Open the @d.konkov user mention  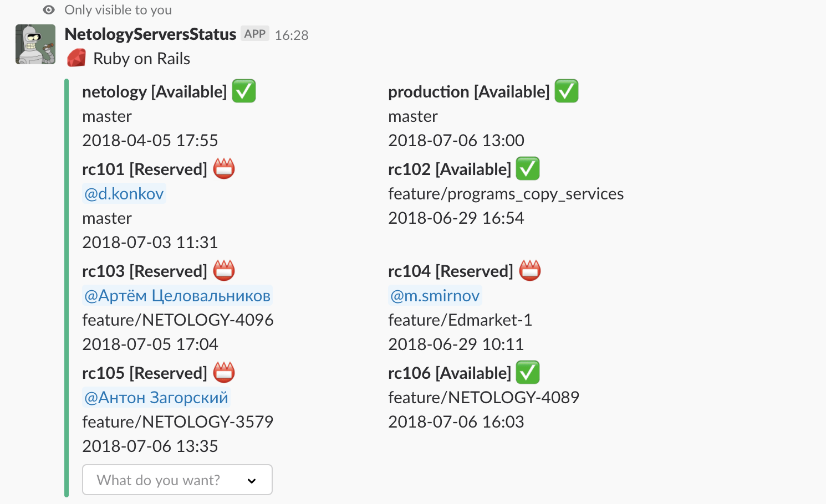tap(124, 193)
